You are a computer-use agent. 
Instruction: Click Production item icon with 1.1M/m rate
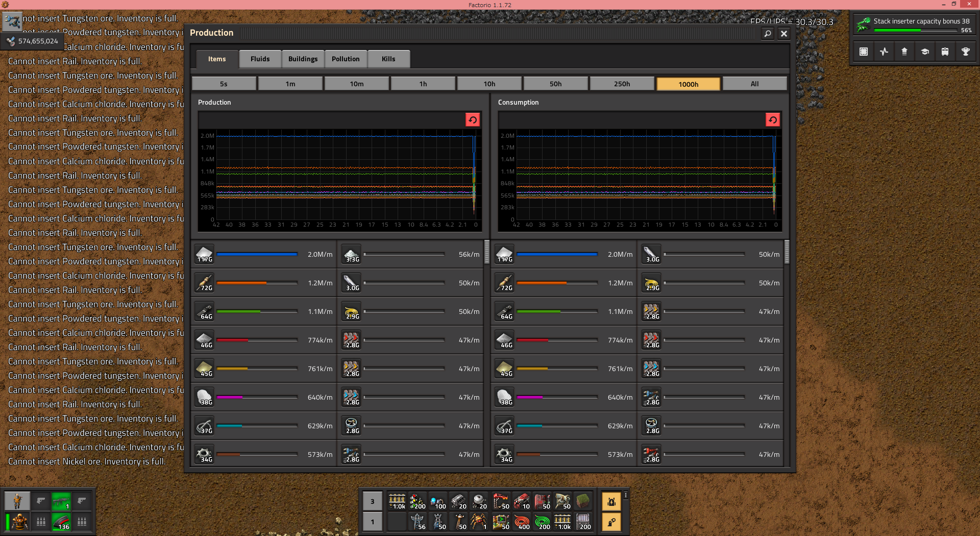[x=204, y=311]
